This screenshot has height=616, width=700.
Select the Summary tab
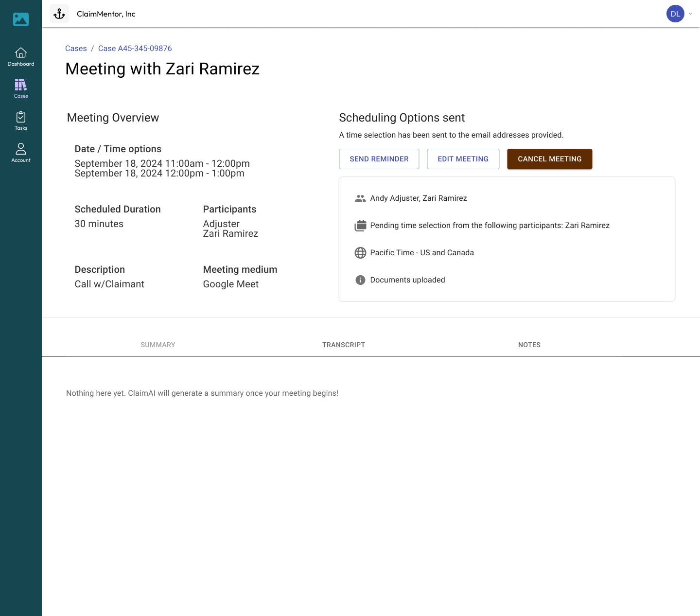(x=158, y=345)
